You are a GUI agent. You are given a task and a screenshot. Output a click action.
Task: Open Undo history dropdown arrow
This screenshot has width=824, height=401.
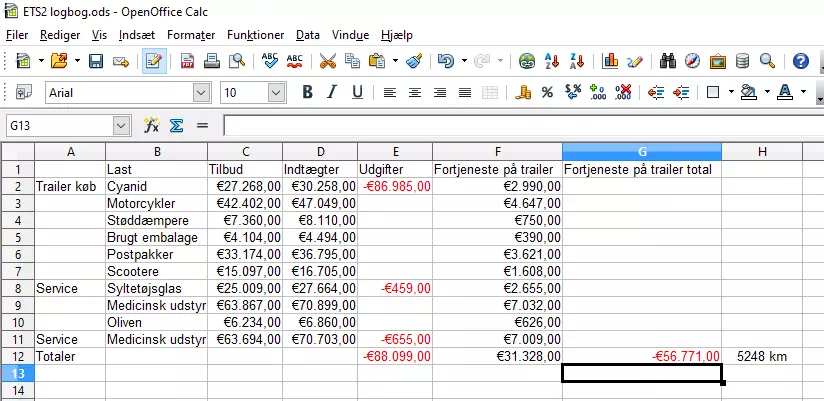point(464,61)
